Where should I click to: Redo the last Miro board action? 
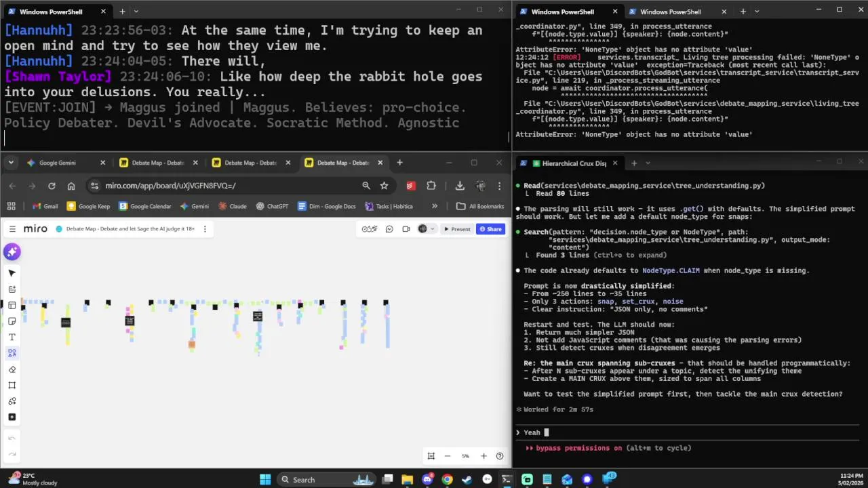[x=12, y=453]
